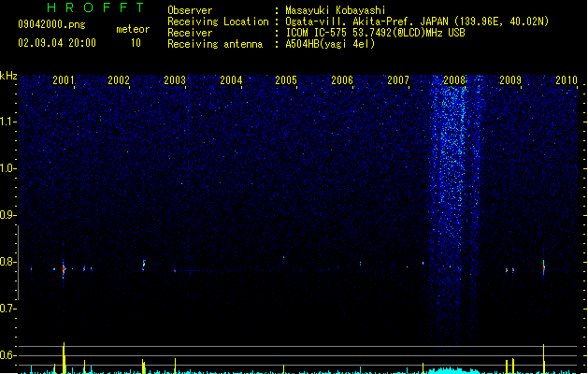The width and height of the screenshot is (588, 374).
Task: Select the file name 09042000.png
Action: (x=51, y=24)
